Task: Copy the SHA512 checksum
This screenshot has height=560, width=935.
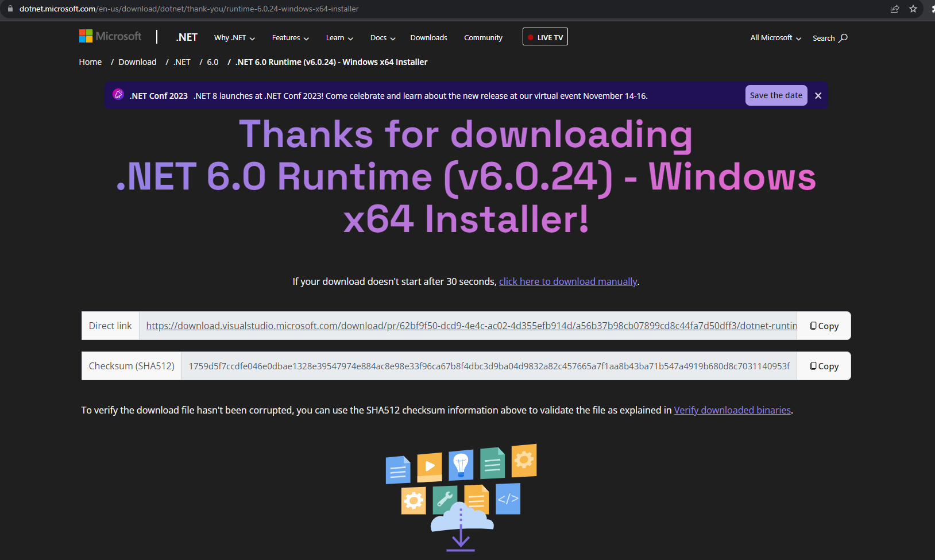Action: (x=824, y=366)
